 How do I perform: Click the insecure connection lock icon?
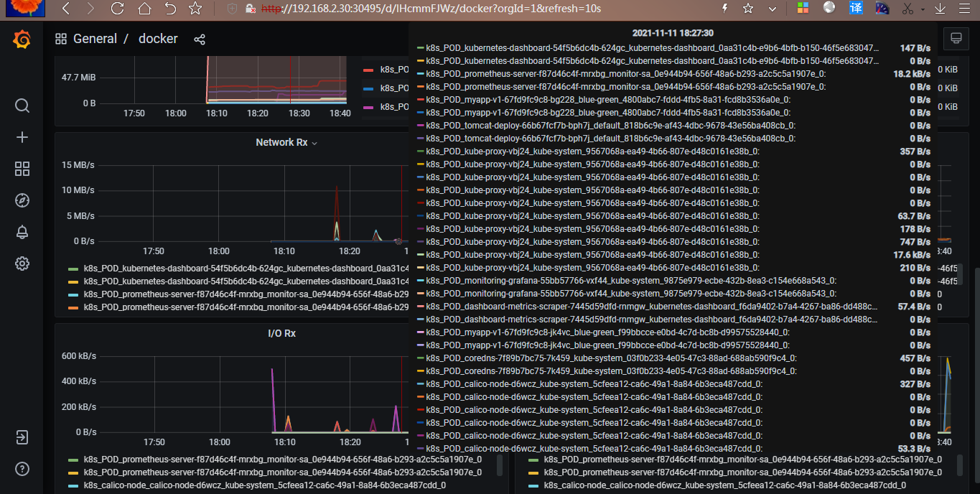point(251,9)
